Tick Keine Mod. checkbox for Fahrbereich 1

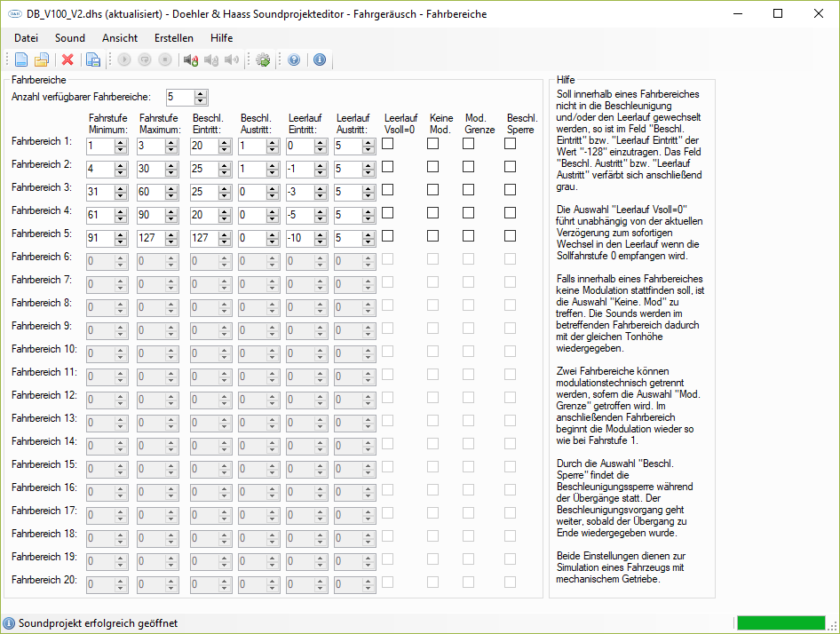tap(432, 144)
